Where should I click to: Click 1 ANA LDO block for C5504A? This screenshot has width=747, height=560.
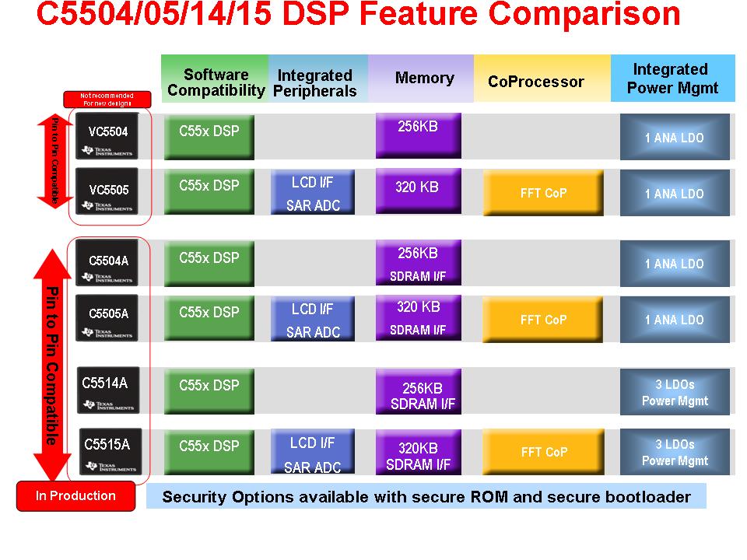(675, 264)
